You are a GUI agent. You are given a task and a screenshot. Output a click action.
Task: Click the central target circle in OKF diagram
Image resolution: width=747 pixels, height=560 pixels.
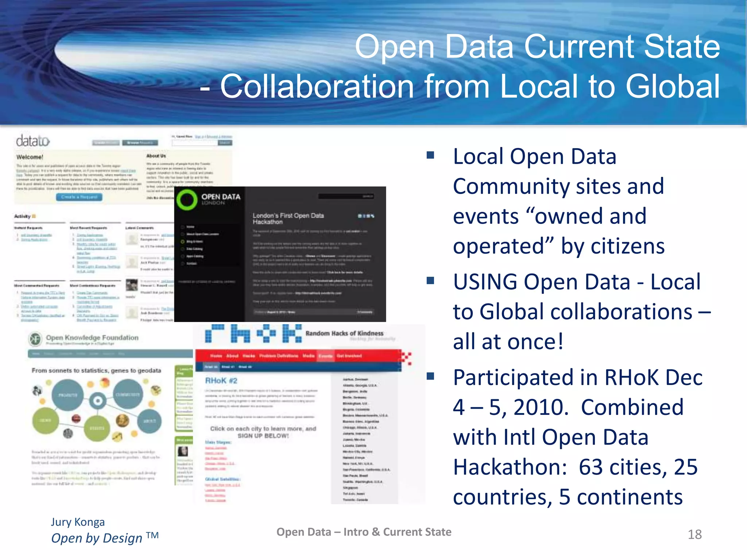coord(98,401)
